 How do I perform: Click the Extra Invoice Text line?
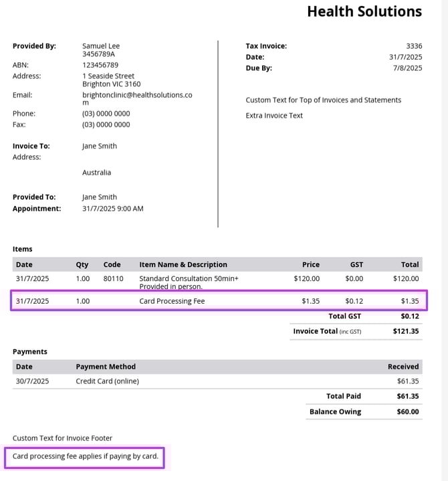coord(274,116)
